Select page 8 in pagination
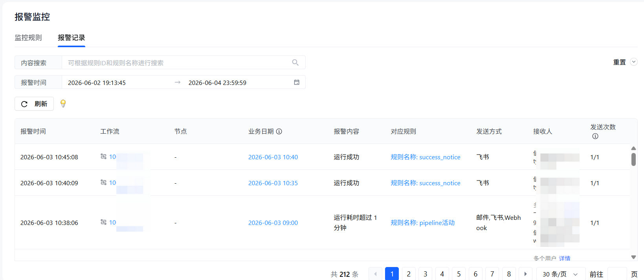Screen dimensions: 644x280 click(509, 274)
